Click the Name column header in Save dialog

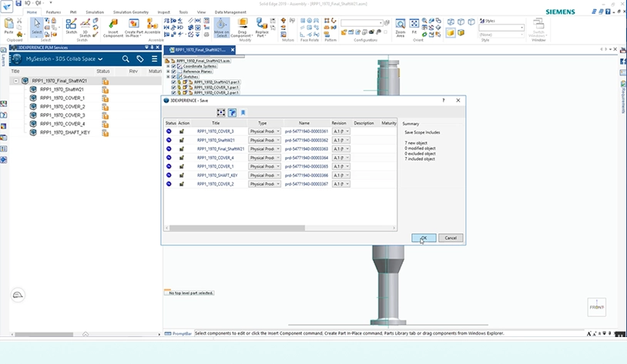coord(304,123)
